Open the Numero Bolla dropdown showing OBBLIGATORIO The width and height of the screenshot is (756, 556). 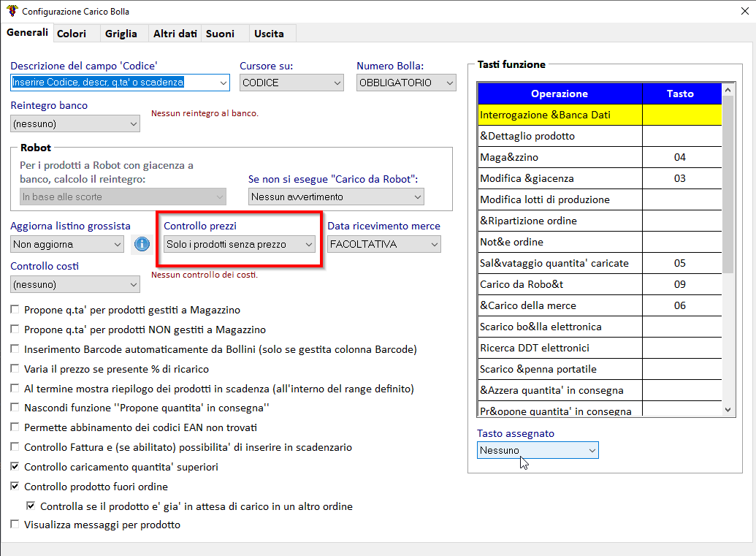[406, 83]
